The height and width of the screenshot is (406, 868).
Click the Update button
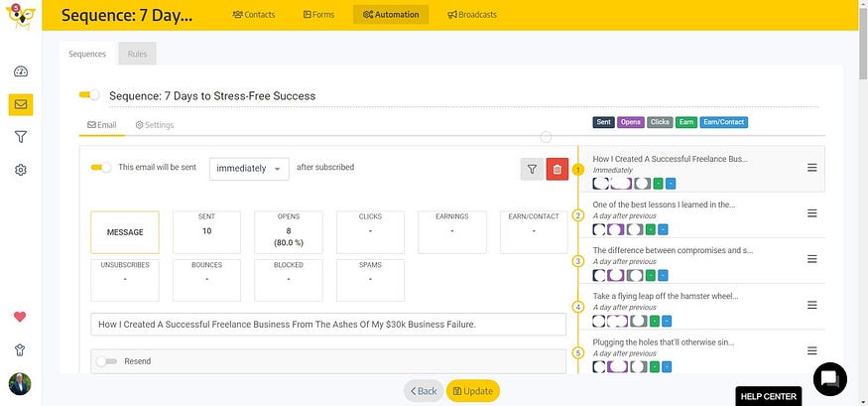[473, 391]
